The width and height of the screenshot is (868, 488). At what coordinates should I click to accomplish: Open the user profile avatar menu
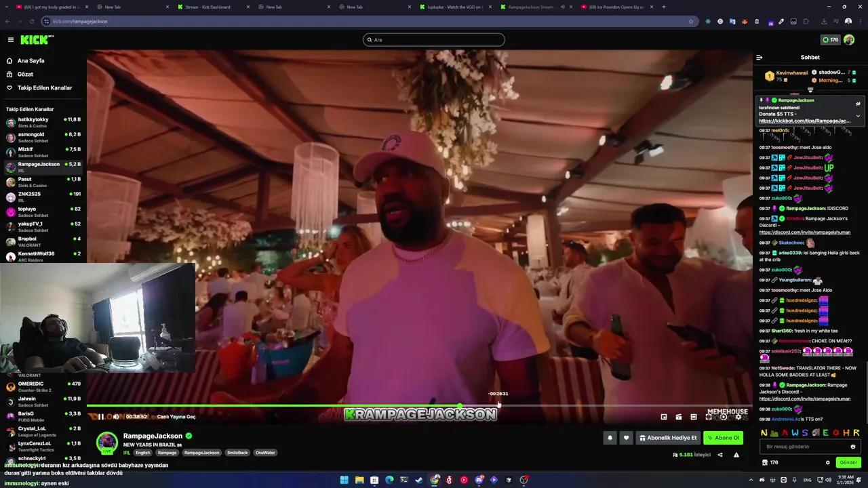(849, 40)
